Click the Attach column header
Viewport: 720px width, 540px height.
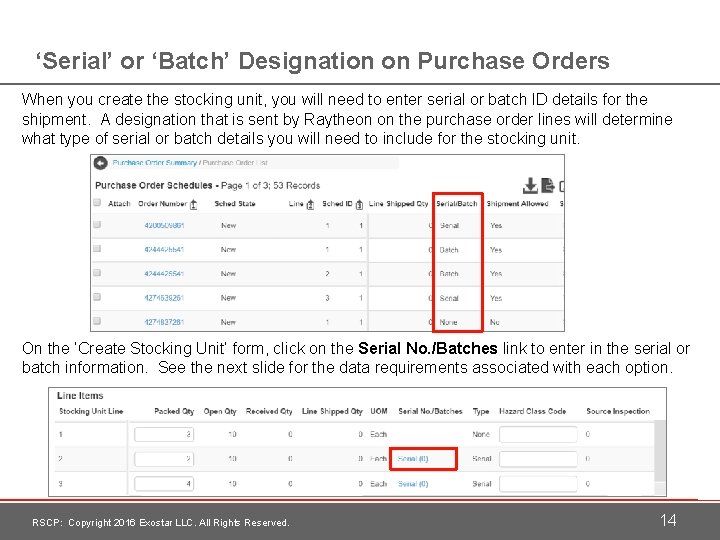coord(119,203)
